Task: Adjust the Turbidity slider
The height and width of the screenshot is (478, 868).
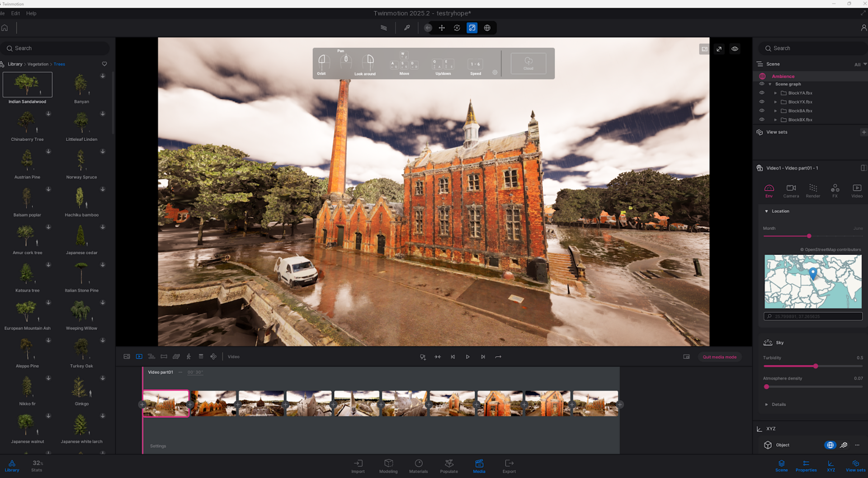Action: click(815, 366)
